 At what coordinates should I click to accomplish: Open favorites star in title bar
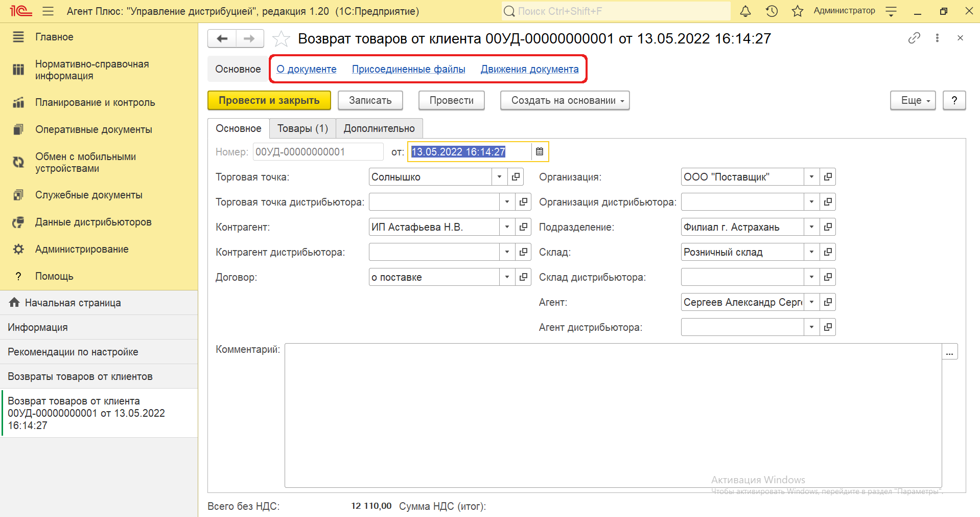click(x=798, y=11)
